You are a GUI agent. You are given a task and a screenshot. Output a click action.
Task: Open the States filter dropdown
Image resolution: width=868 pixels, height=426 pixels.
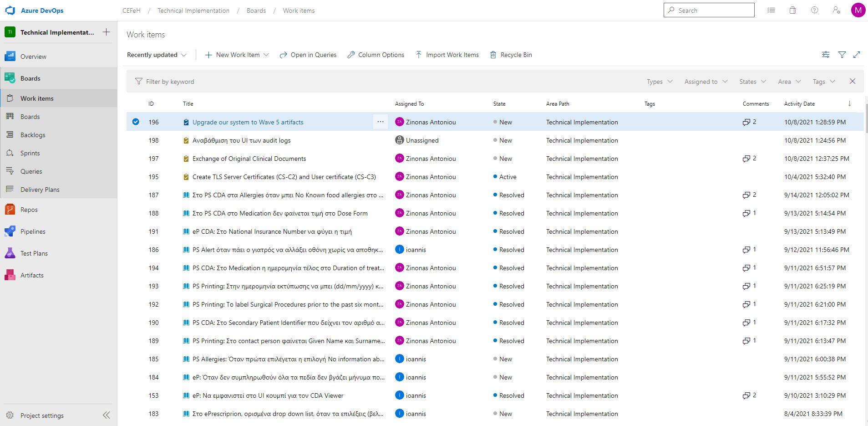(x=752, y=82)
